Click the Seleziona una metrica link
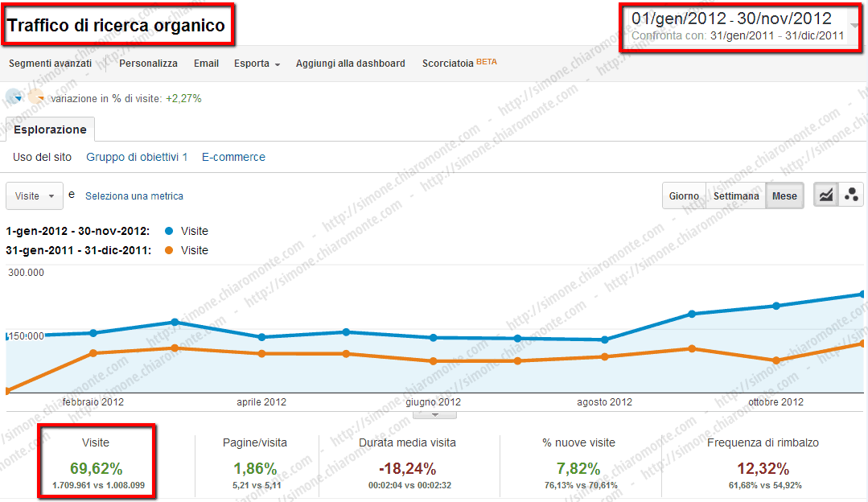The height and width of the screenshot is (502, 868). pos(134,196)
